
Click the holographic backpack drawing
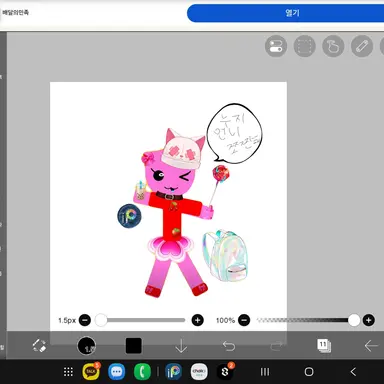(226, 255)
